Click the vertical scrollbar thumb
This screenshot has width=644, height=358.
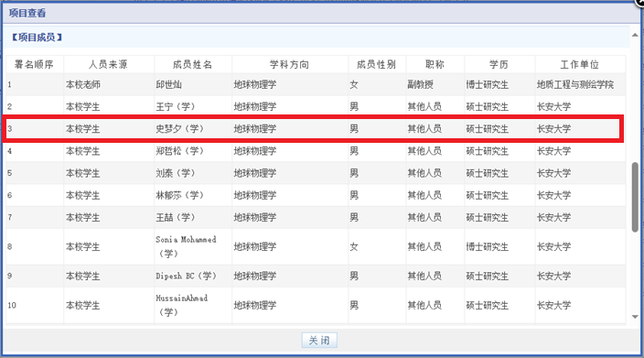tap(635, 197)
